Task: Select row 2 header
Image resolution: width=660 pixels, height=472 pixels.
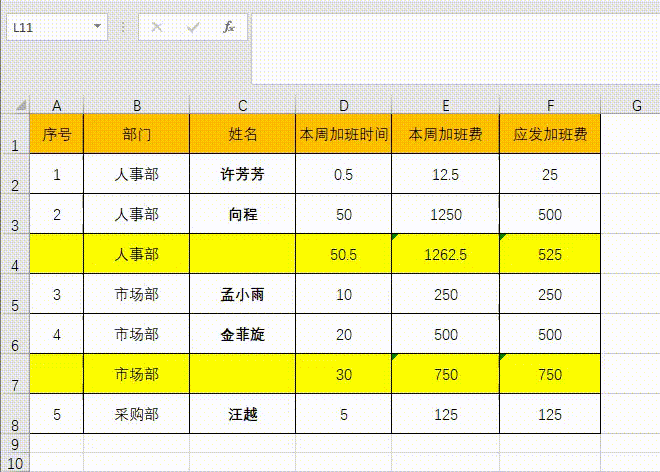Action: [15, 173]
